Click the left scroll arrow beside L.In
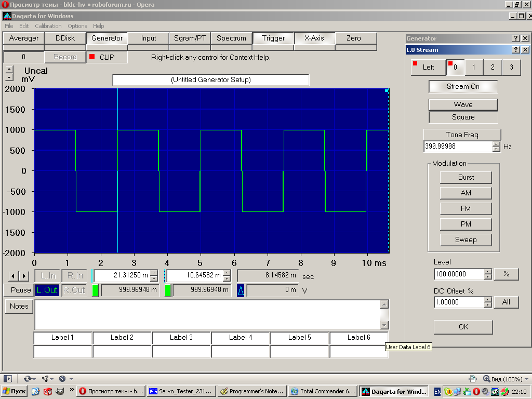The height and width of the screenshot is (399, 532). pyautogui.click(x=14, y=276)
